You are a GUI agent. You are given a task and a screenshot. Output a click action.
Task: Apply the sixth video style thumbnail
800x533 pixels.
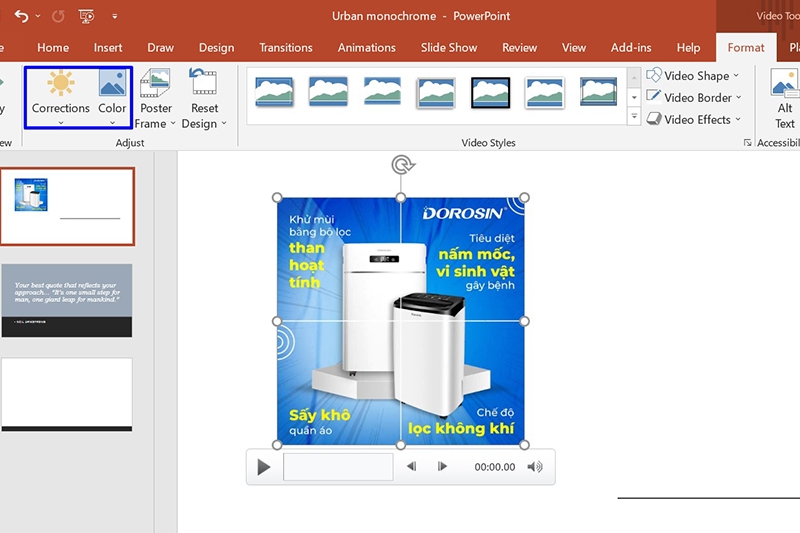tap(544, 92)
